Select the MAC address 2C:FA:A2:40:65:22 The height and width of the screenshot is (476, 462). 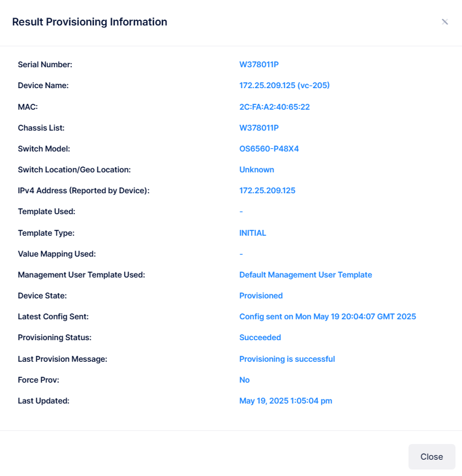pos(274,106)
